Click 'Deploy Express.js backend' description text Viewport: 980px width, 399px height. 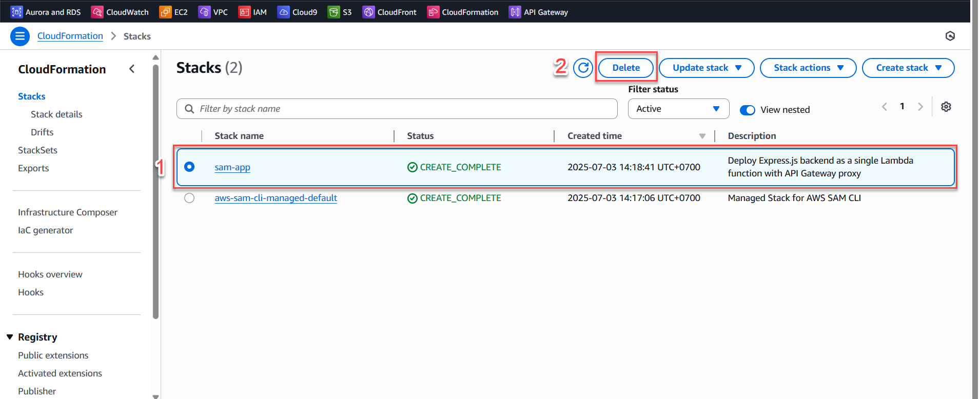click(x=820, y=167)
